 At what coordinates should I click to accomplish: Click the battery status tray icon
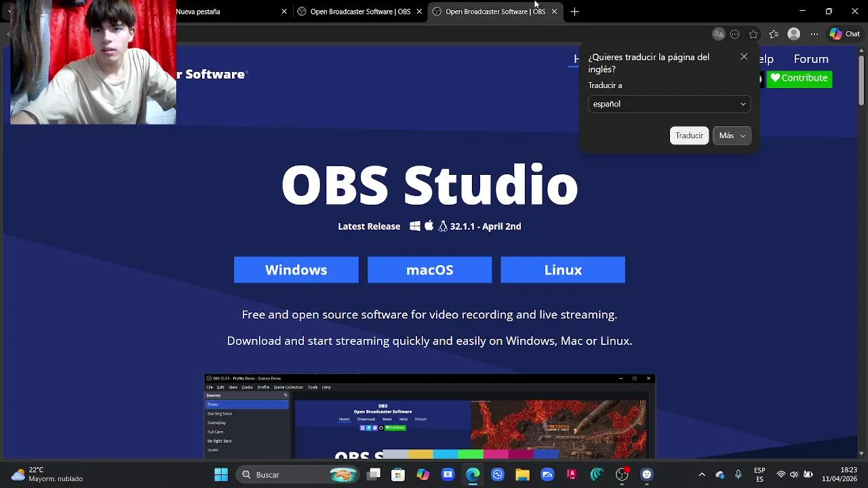[x=808, y=474]
